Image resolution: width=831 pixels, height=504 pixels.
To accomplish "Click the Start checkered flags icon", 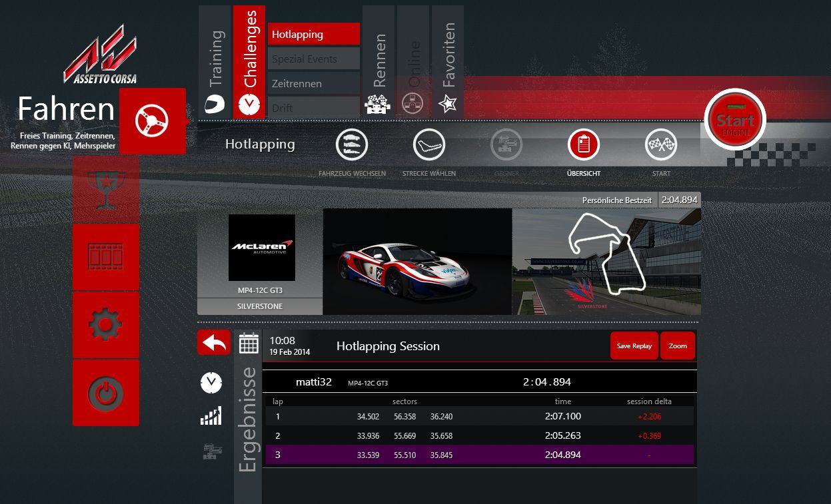I will click(661, 144).
